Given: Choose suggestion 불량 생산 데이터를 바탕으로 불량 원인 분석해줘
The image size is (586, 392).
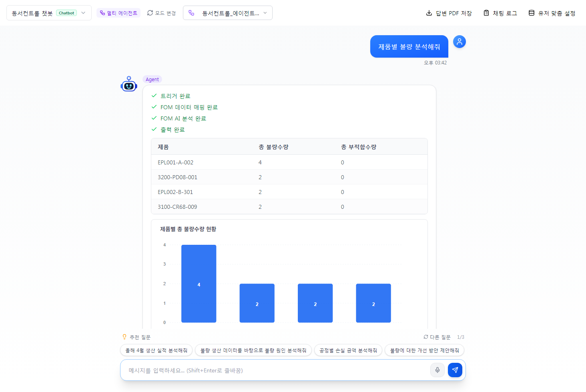Looking at the screenshot, I should click(253, 350).
